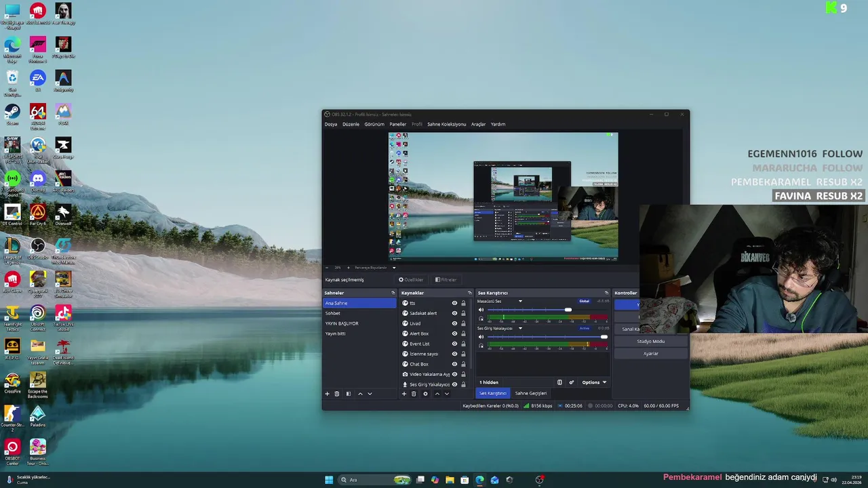The width and height of the screenshot is (868, 488).
Task: Open the preview scaling dropdown under the preview
Action: [394, 268]
